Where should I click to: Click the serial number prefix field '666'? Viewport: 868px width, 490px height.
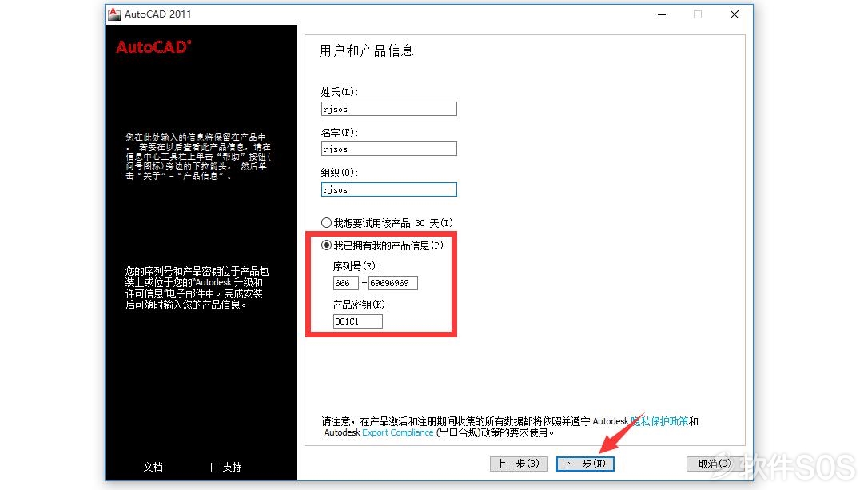[x=345, y=283]
